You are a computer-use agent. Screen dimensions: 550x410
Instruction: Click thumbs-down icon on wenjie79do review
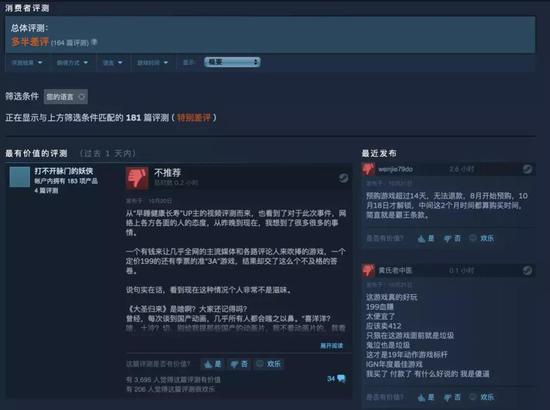click(x=368, y=169)
